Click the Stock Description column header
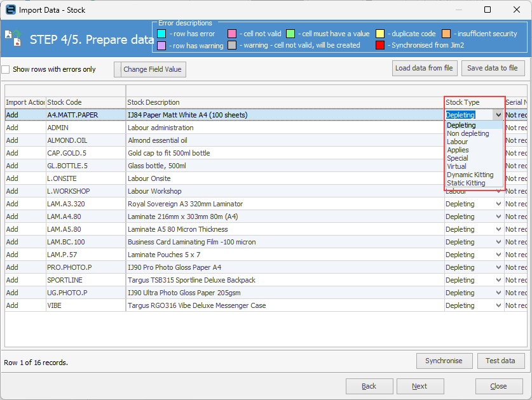The height and width of the screenshot is (400, 532). click(285, 102)
